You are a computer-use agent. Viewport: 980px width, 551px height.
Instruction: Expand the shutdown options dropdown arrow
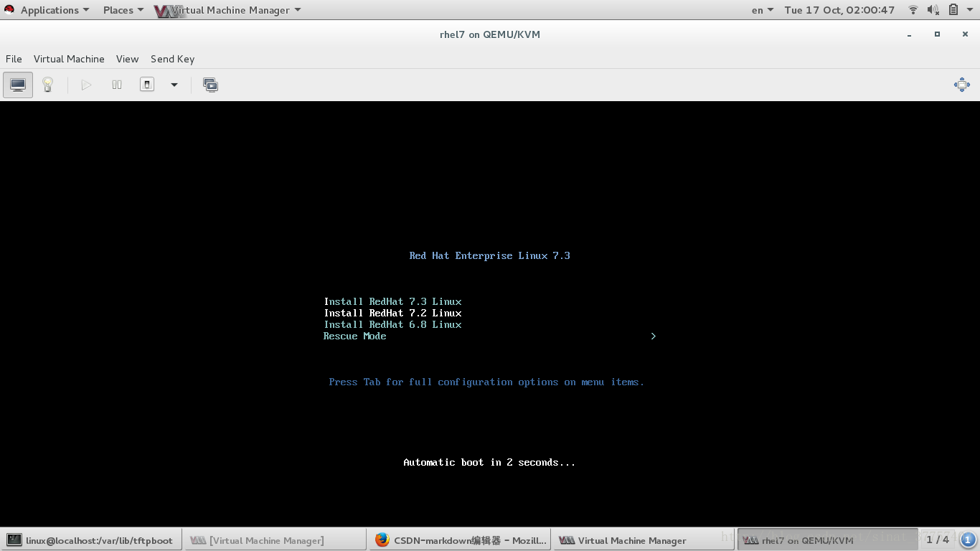tap(174, 85)
